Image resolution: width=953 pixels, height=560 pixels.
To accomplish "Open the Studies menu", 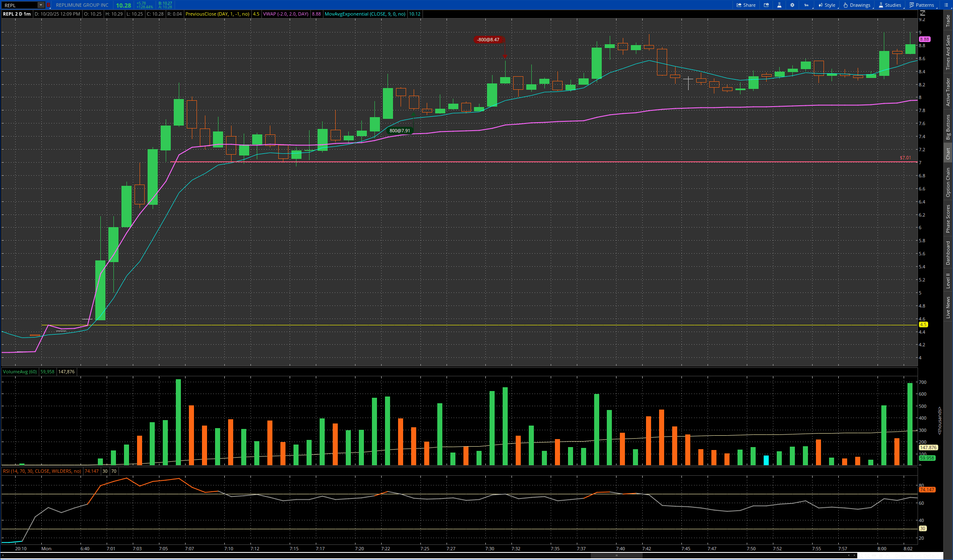I will [x=890, y=5].
